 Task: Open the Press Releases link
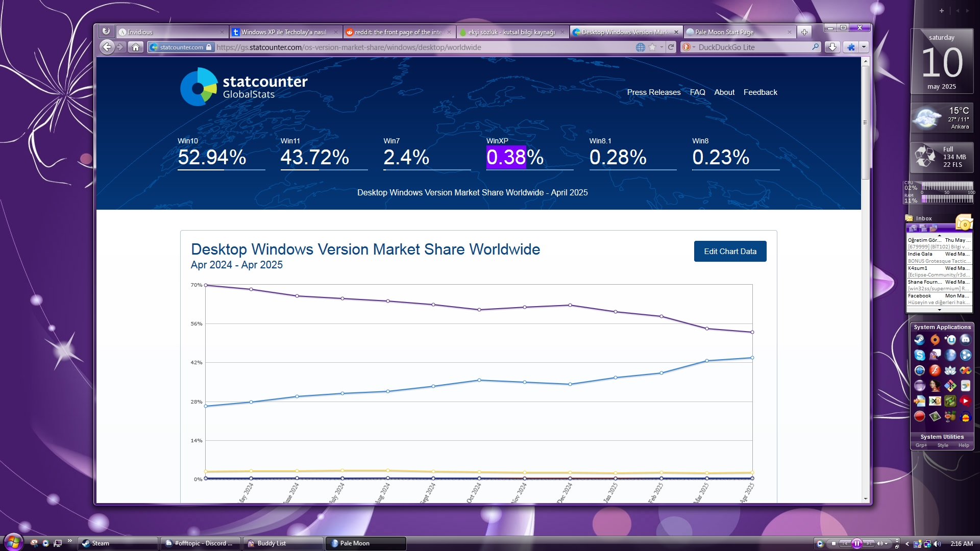pyautogui.click(x=654, y=92)
